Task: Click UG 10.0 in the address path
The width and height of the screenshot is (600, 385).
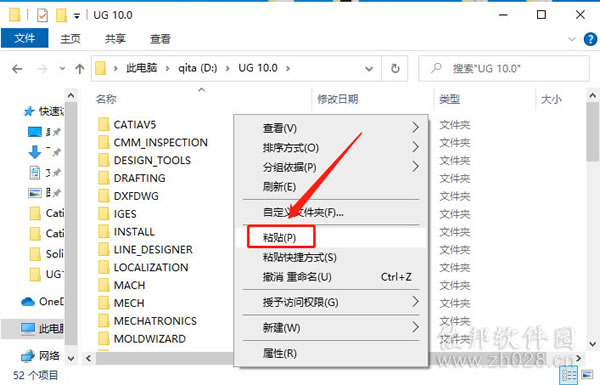Action: pos(258,68)
